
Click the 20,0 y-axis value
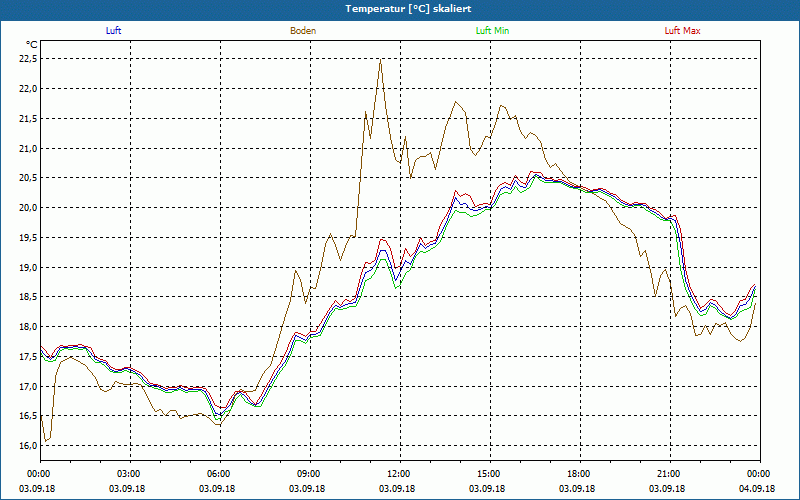(x=28, y=208)
